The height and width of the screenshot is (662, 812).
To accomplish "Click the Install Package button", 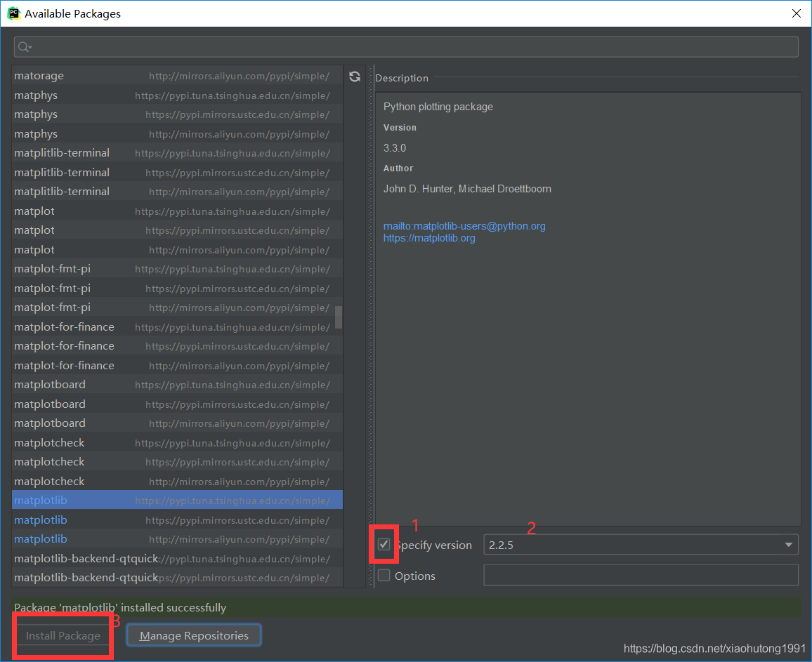I will 63,635.
